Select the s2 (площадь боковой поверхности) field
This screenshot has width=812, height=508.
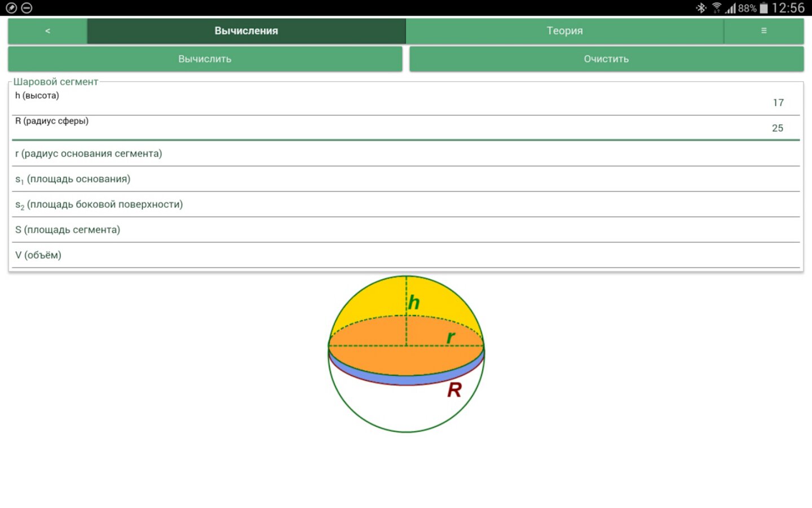point(406,204)
